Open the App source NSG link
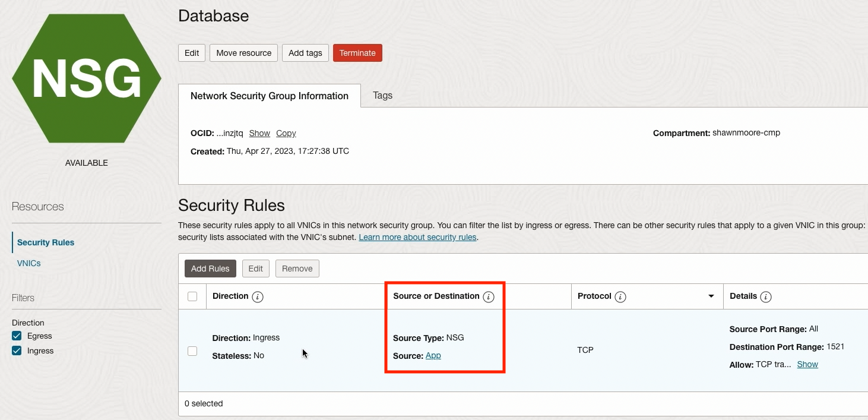Image resolution: width=868 pixels, height=420 pixels. pos(433,355)
